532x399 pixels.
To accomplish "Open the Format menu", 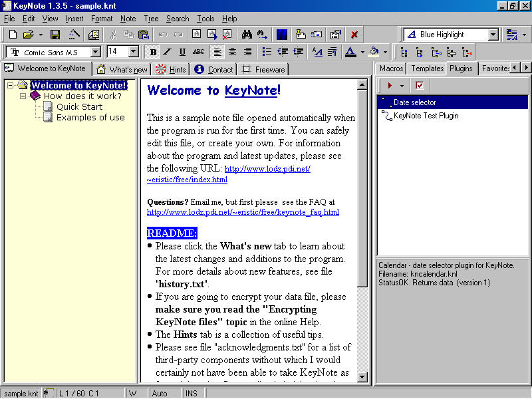I will coord(102,19).
